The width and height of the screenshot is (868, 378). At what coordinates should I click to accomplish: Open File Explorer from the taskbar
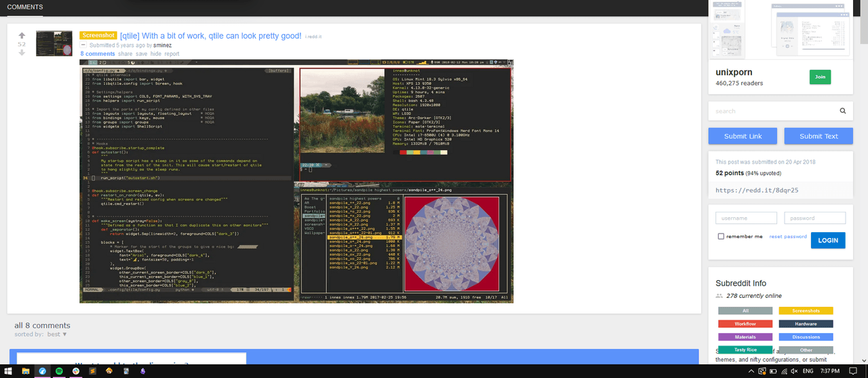[26, 371]
